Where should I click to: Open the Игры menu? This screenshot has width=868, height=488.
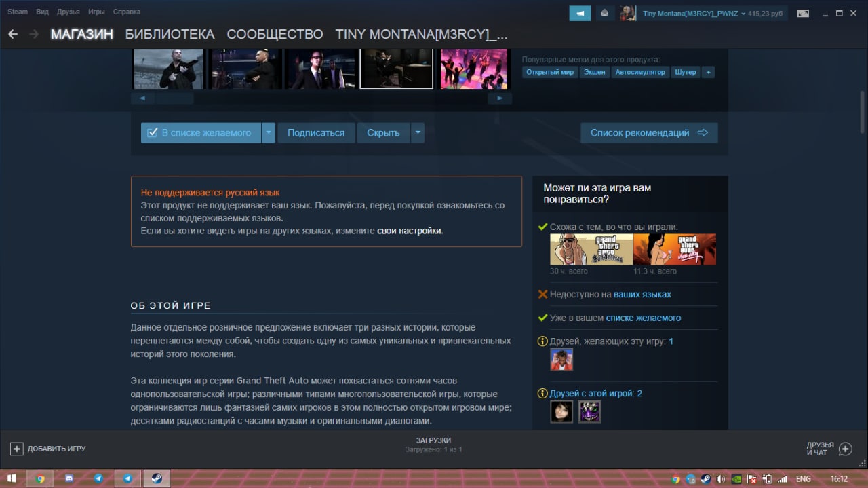coord(96,12)
